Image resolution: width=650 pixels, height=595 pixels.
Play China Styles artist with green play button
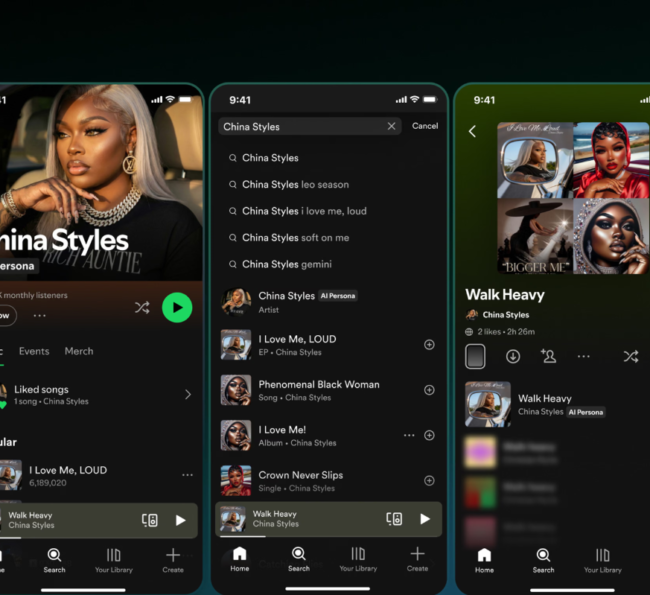177,307
